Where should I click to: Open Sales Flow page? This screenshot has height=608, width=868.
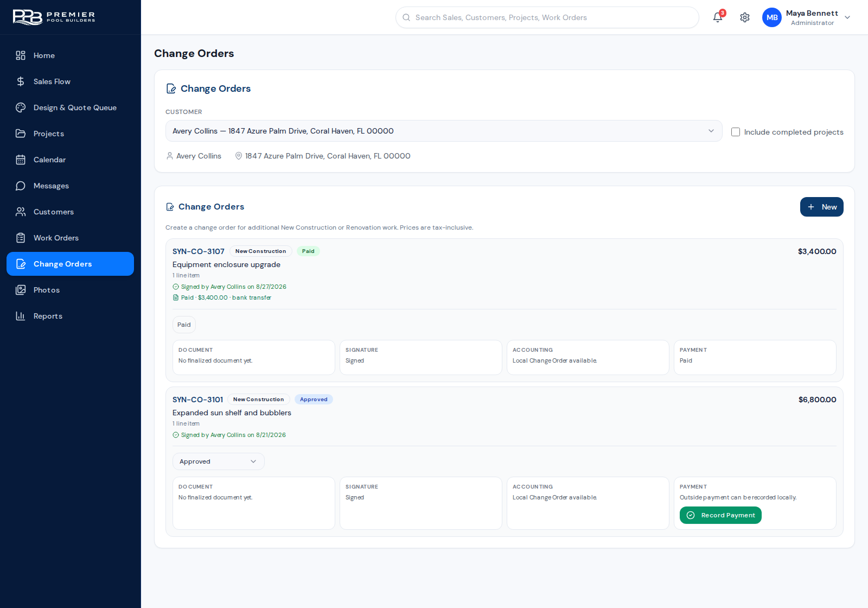click(x=70, y=81)
